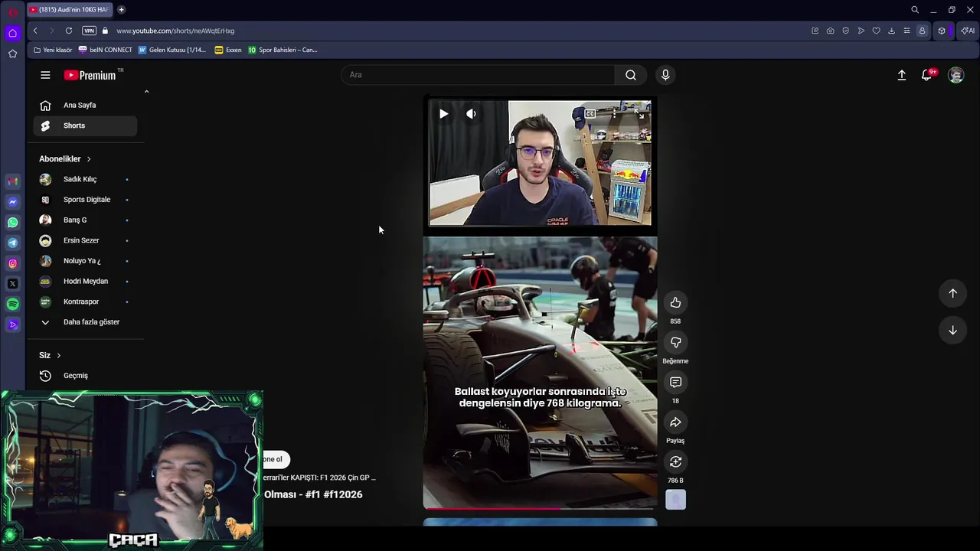Image resolution: width=980 pixels, height=551 pixels.
Task: Toggle closed captions CC on the Short
Action: 590,114
